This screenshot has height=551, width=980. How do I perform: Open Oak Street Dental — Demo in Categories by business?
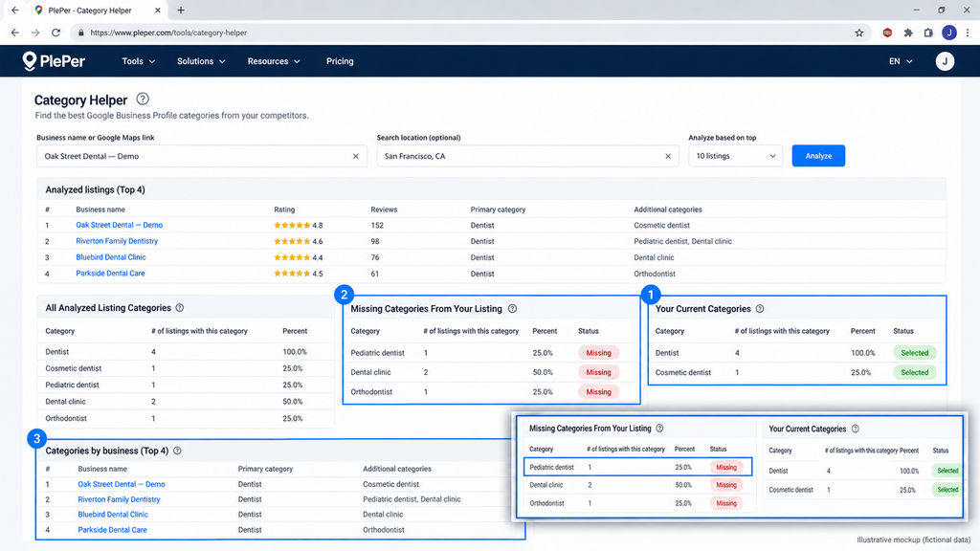point(122,484)
